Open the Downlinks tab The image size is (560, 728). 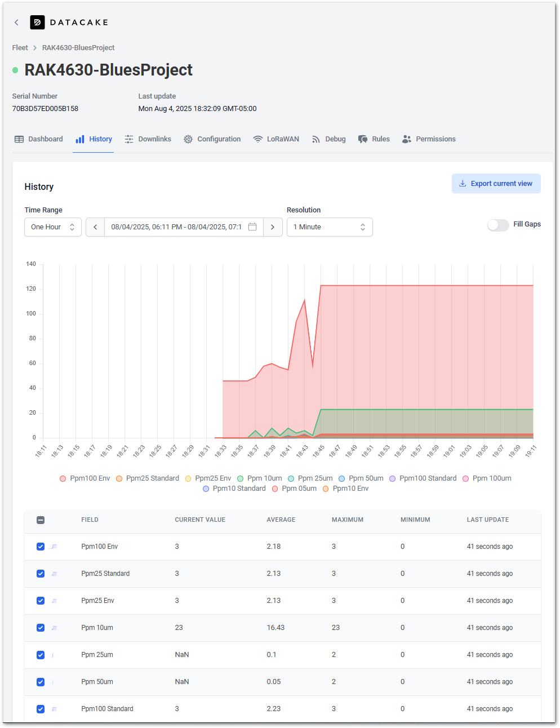pos(148,139)
